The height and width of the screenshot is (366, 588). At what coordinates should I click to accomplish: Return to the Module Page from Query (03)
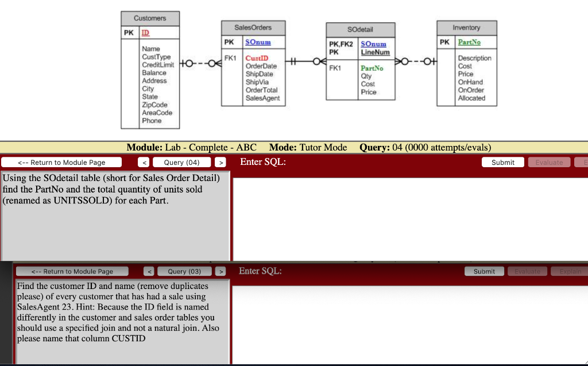point(72,271)
